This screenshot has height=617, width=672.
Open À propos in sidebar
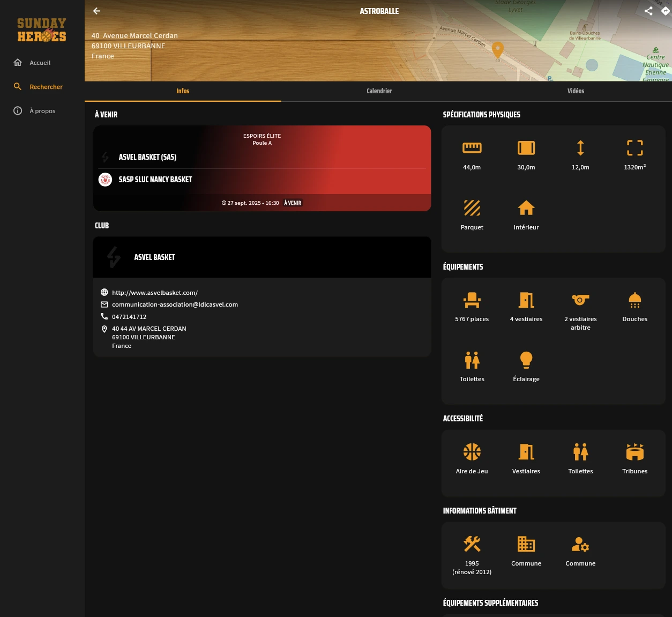click(42, 111)
